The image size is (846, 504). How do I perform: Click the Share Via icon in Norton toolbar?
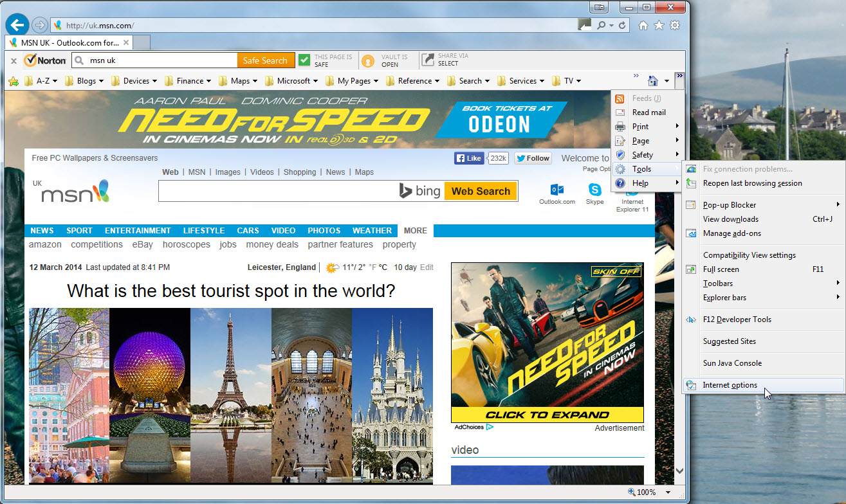pyautogui.click(x=428, y=60)
